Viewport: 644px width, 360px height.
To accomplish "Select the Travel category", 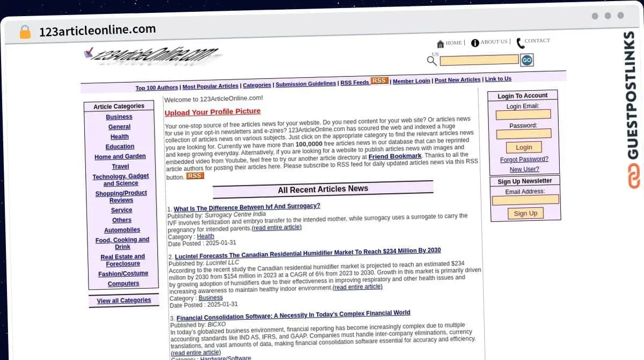I will coord(121,167).
